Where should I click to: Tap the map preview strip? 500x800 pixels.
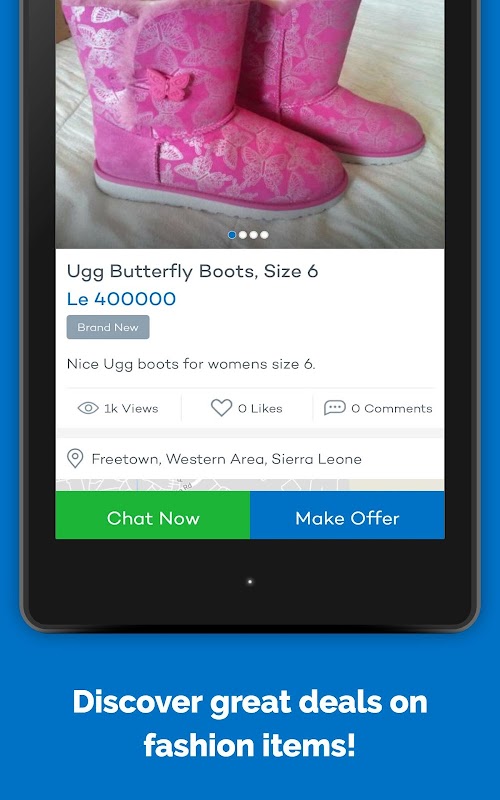point(250,485)
